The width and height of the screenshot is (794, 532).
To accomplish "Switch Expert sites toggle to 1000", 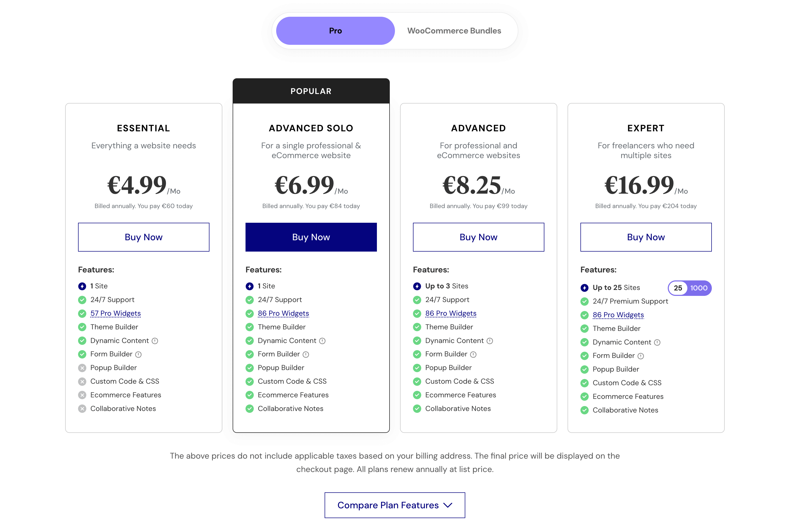I will 699,288.
